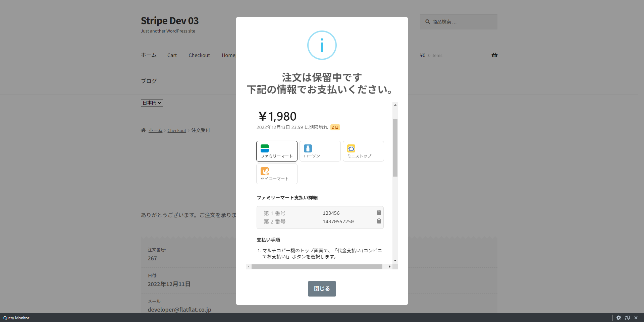The image size is (644, 322).
Task: Select the Ministop payment option
Action: point(363,151)
